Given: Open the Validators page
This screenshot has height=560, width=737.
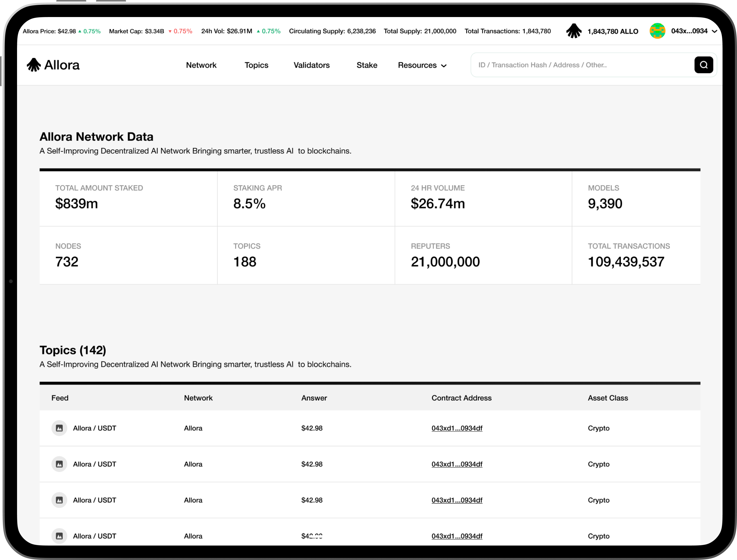Looking at the screenshot, I should (311, 65).
